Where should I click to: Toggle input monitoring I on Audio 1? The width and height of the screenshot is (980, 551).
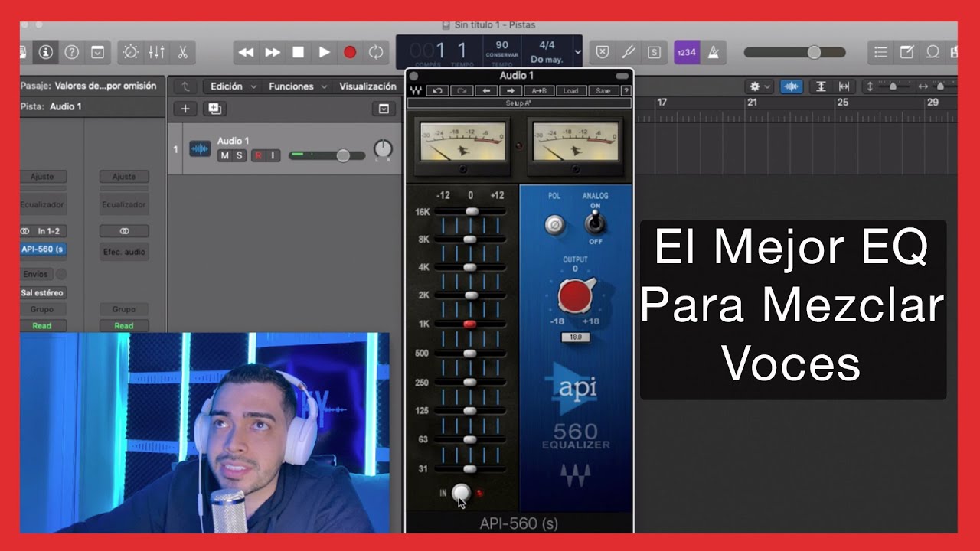[272, 155]
